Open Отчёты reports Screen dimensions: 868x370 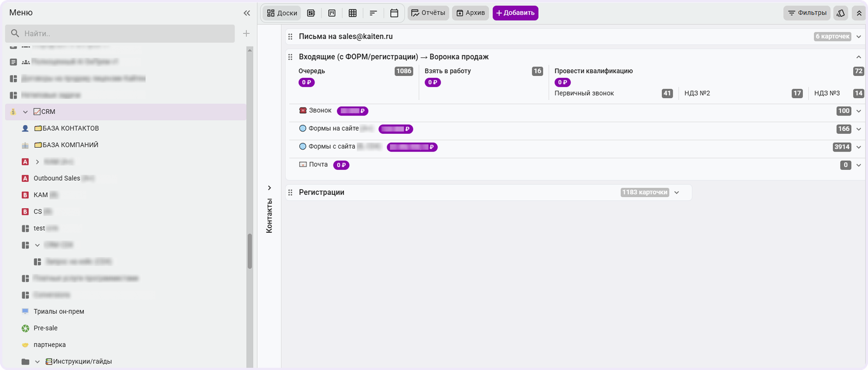coord(428,13)
